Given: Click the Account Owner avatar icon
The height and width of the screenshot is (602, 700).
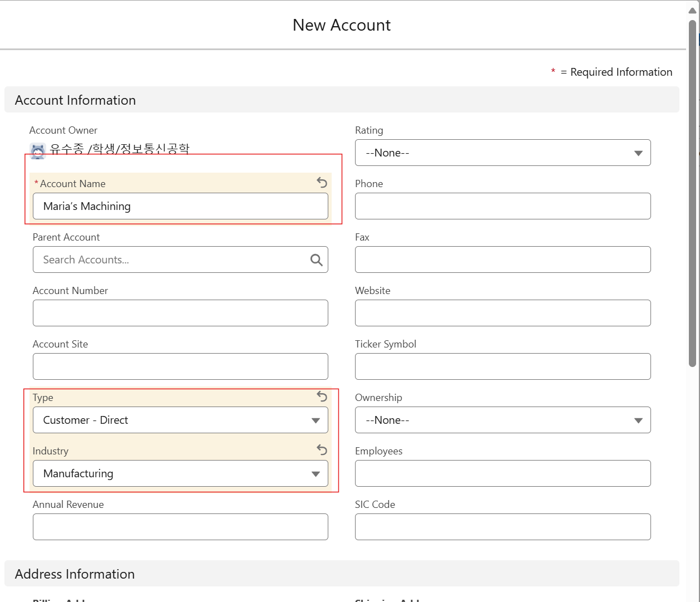Looking at the screenshot, I should coord(38,150).
